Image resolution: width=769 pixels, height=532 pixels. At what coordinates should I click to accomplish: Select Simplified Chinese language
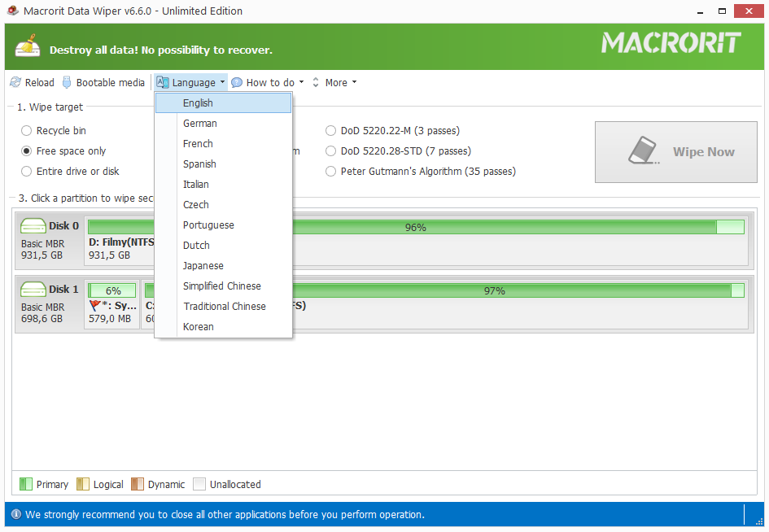(x=224, y=286)
